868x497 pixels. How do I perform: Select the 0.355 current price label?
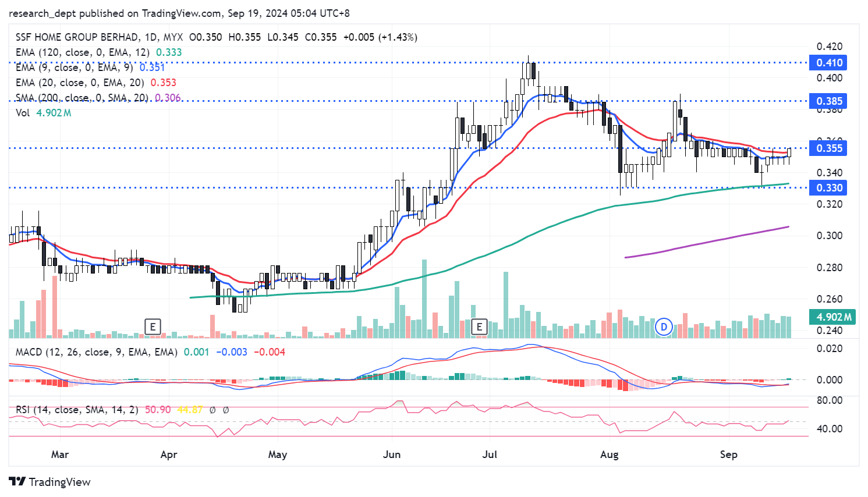(x=829, y=148)
